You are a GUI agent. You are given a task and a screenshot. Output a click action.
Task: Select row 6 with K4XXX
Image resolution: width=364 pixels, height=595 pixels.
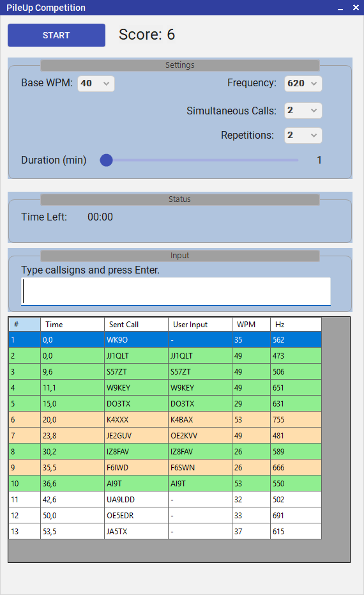pyautogui.click(x=165, y=419)
